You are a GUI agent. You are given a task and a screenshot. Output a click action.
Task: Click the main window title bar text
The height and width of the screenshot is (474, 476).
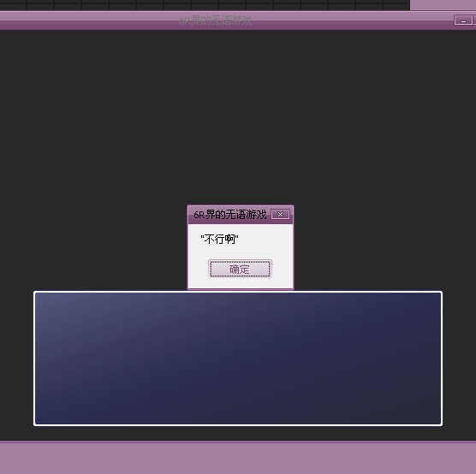pyautogui.click(x=216, y=21)
